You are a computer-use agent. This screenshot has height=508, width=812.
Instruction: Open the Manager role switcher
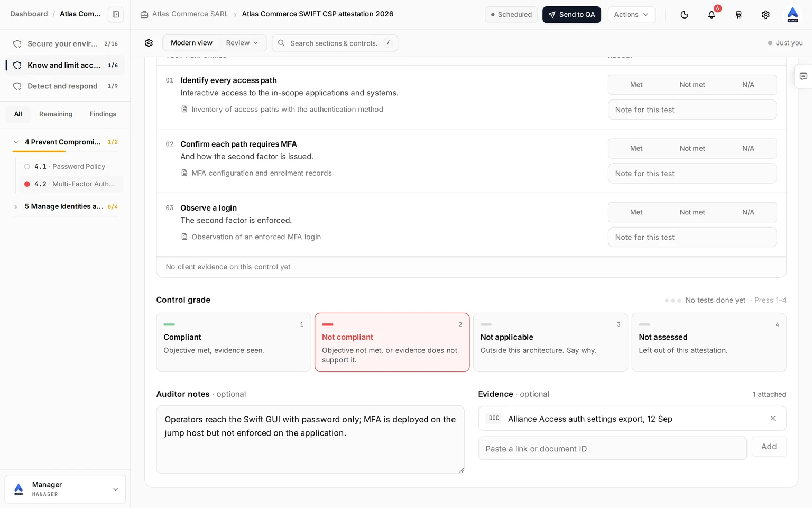(65, 489)
